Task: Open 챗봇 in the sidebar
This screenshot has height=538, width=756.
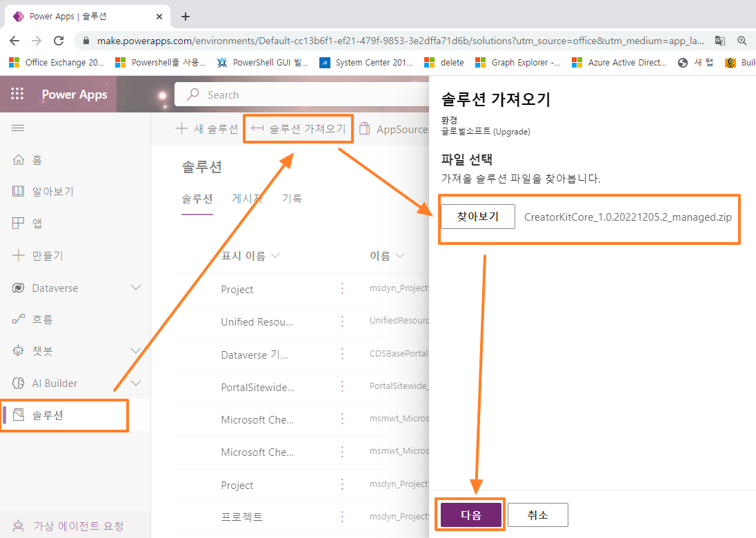Action: point(42,351)
